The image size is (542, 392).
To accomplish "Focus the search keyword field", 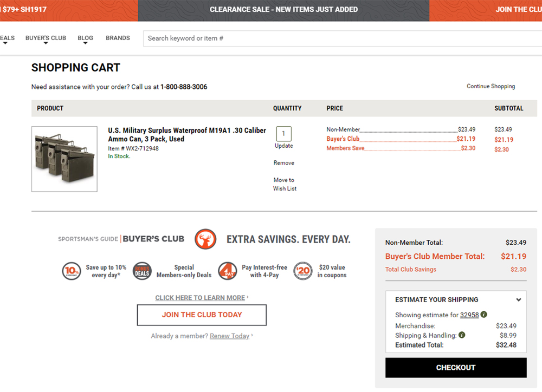I will click(x=341, y=38).
